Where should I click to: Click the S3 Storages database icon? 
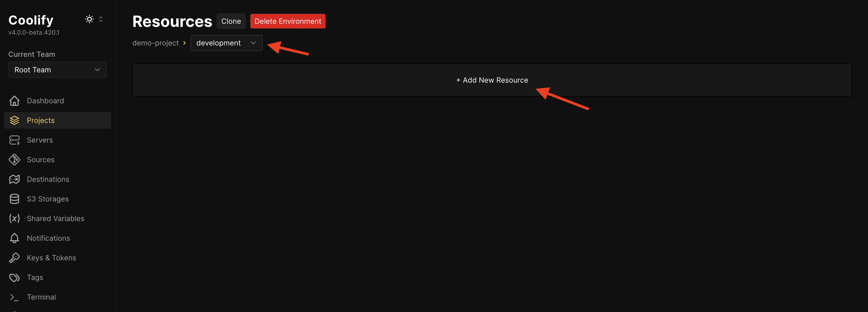pos(14,199)
